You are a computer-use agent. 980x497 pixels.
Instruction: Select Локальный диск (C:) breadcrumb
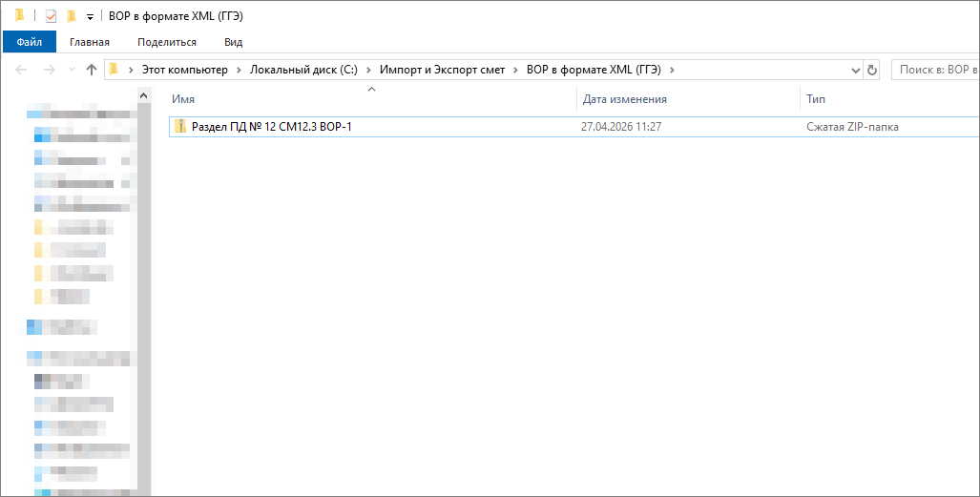[303, 70]
